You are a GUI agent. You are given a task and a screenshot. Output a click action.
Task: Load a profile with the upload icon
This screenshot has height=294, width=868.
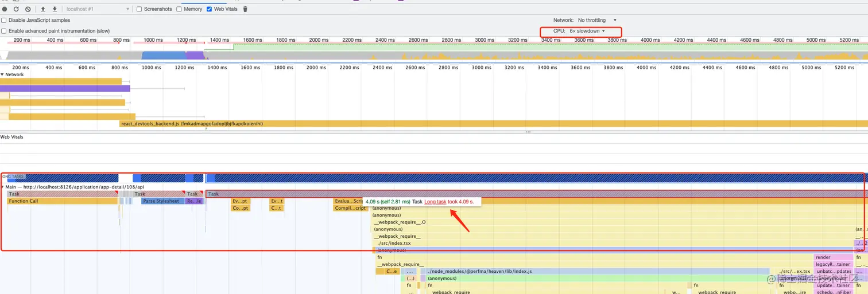[x=43, y=9]
